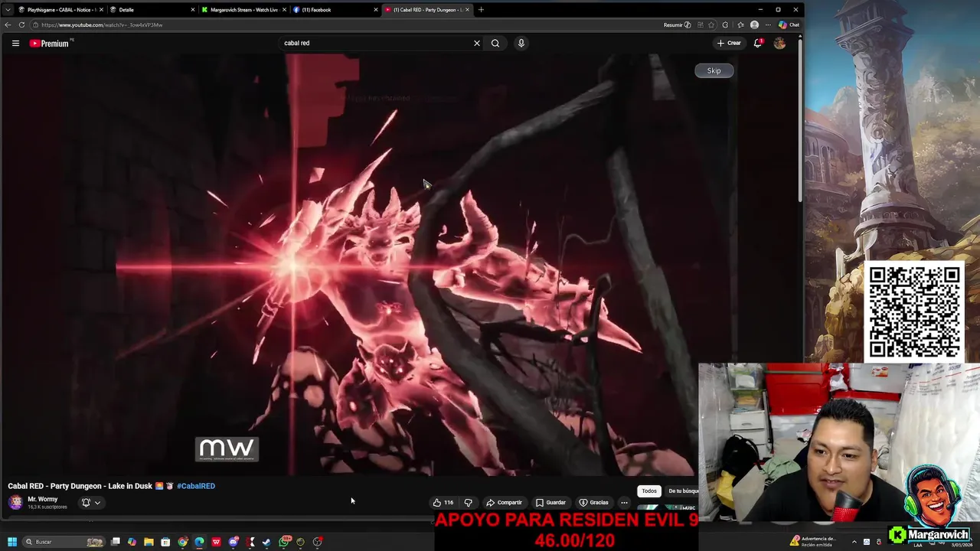
Task: Open Windows Start menu
Action: [11, 542]
